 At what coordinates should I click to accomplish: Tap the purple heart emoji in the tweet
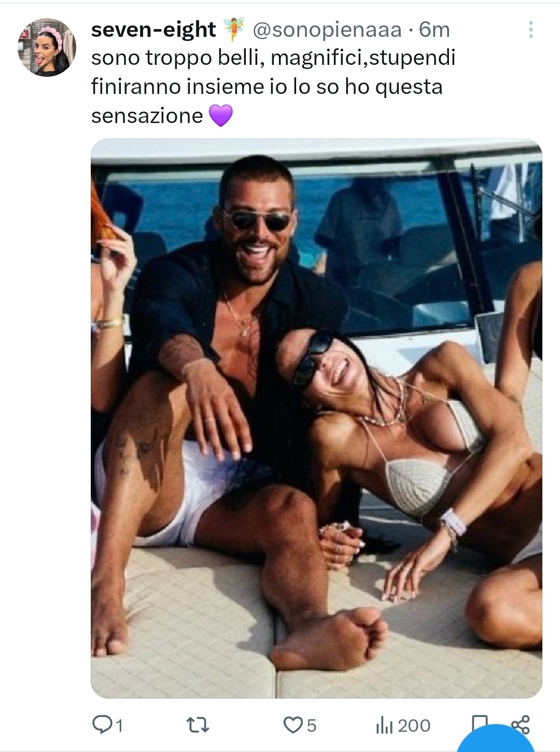click(x=221, y=115)
